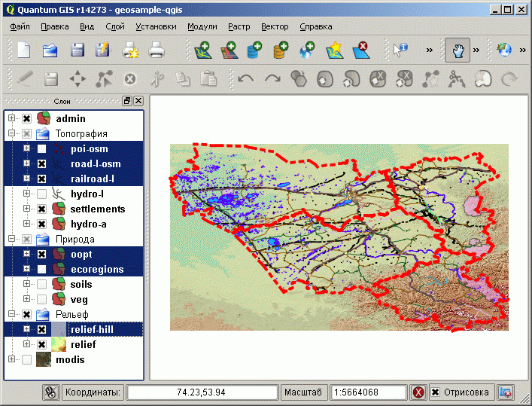The height and width of the screenshot is (406, 532).
Task: Toggle the Отрисовка render checkbox
Action: [x=436, y=392]
